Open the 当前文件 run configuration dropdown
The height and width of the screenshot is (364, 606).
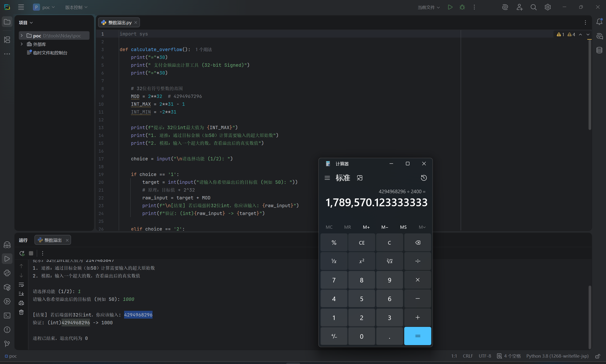[428, 7]
